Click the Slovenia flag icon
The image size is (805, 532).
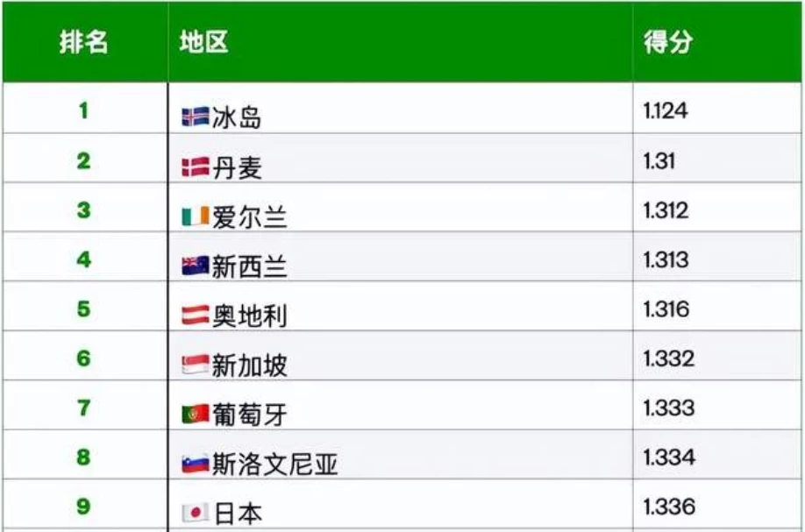tap(196, 464)
